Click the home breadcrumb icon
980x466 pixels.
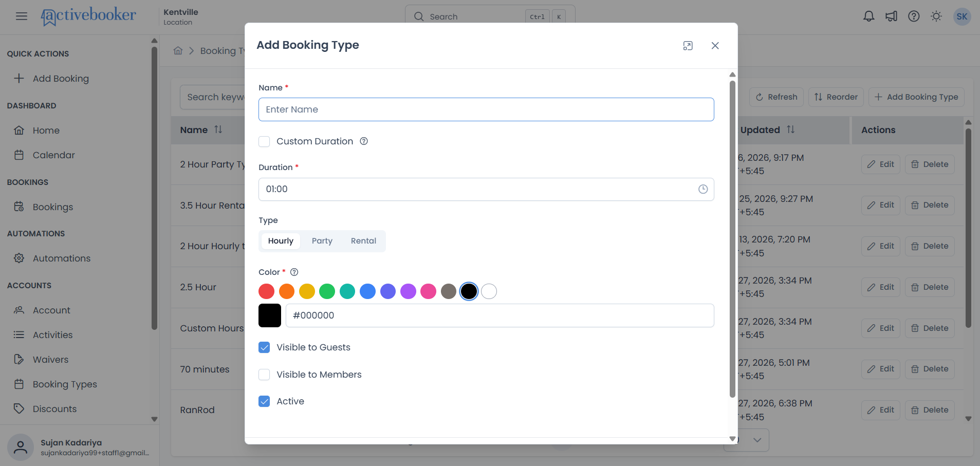[178, 50]
